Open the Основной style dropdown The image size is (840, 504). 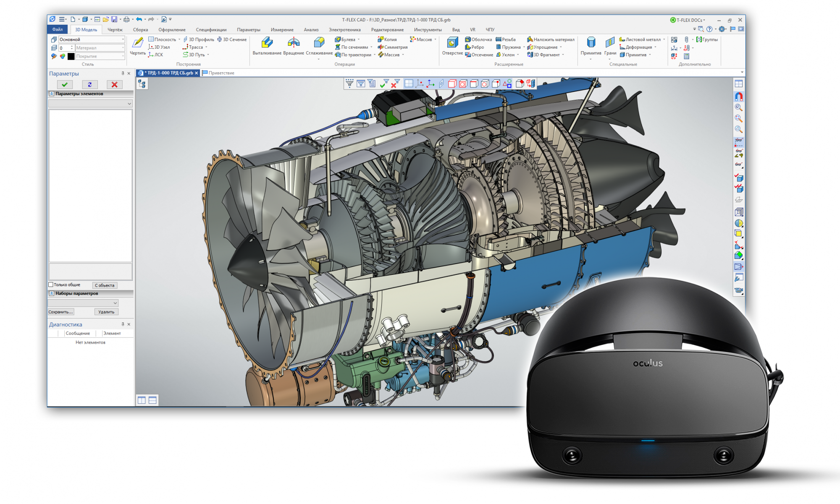(x=123, y=39)
